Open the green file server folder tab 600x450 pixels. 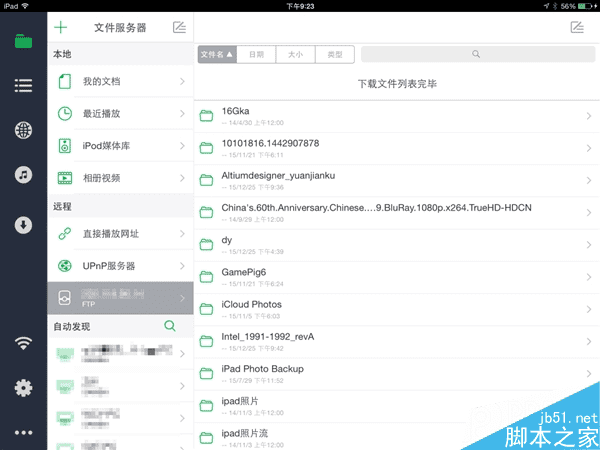(x=23, y=41)
